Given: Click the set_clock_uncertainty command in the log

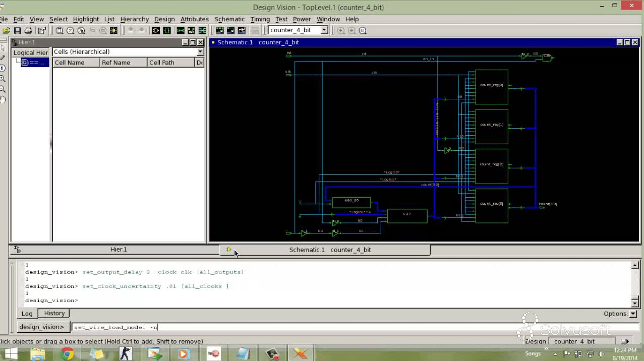Looking at the screenshot, I should coord(155,286).
